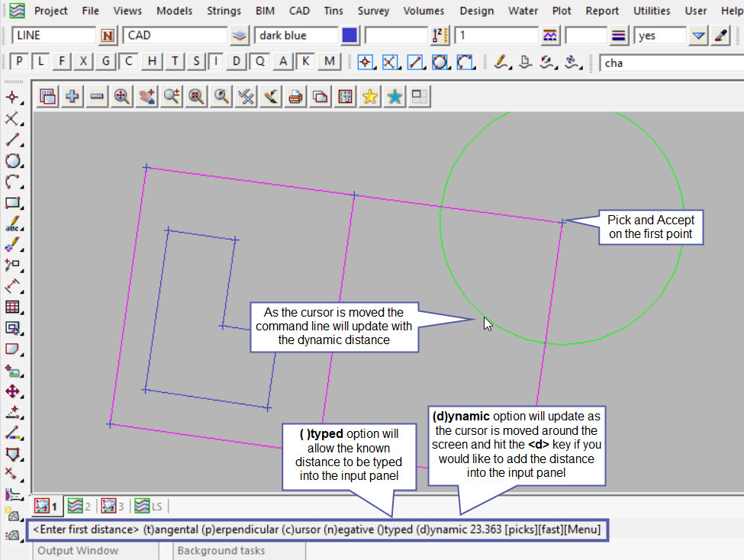Click the LINE name input field

tap(53, 36)
